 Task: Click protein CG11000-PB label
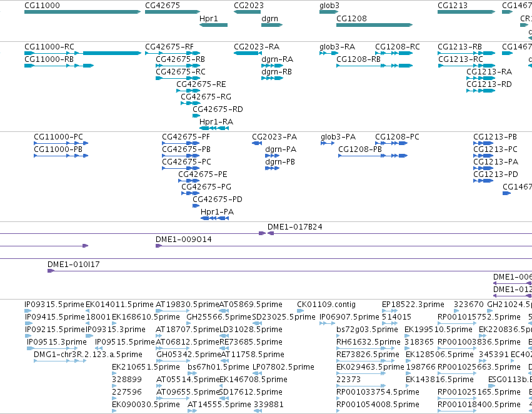(x=58, y=149)
